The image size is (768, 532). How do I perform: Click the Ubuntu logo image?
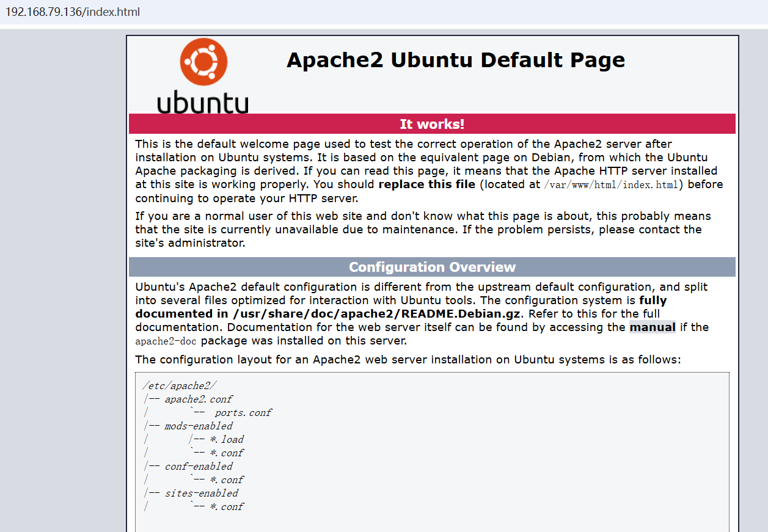(203, 76)
